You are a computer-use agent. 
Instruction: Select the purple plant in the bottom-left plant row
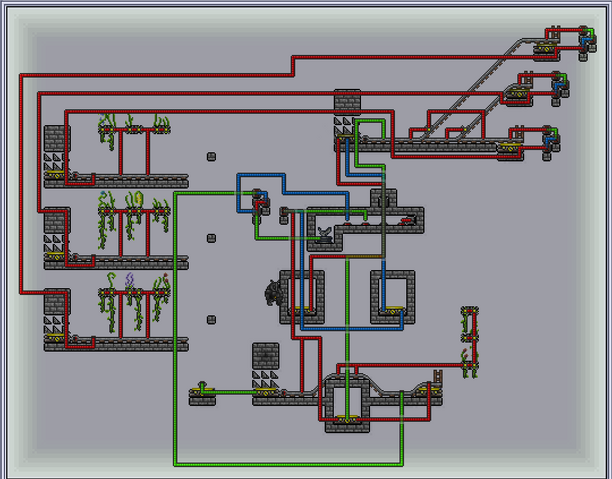[130, 280]
